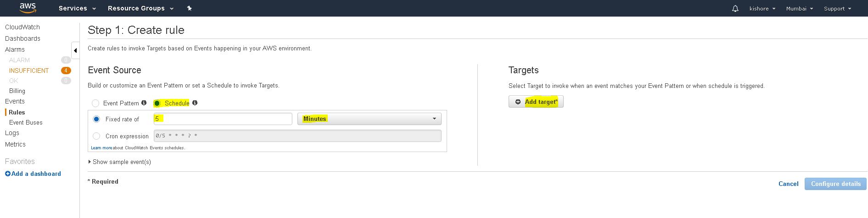Select the Event Pattern radio button
The height and width of the screenshot is (218, 868).
click(95, 104)
